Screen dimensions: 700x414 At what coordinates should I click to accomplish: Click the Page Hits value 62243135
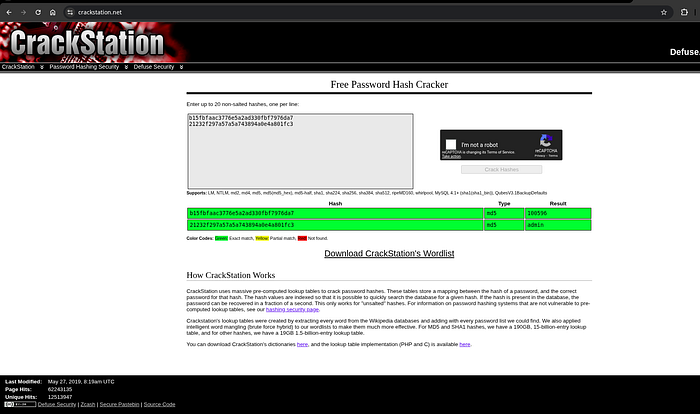tap(60, 389)
